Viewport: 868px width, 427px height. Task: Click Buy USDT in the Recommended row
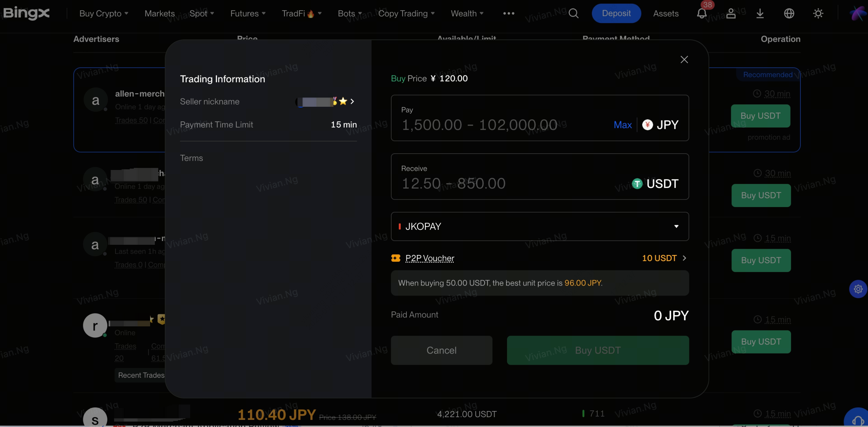coord(761,116)
